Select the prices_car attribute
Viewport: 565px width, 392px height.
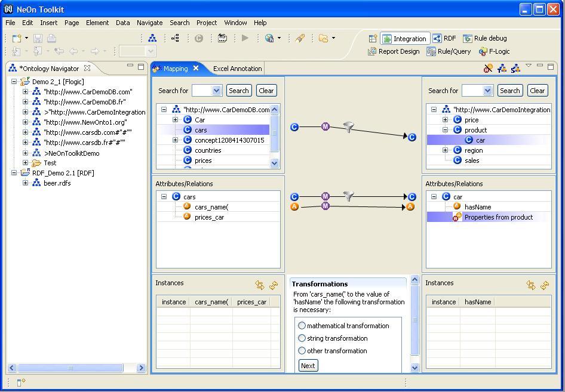point(210,217)
